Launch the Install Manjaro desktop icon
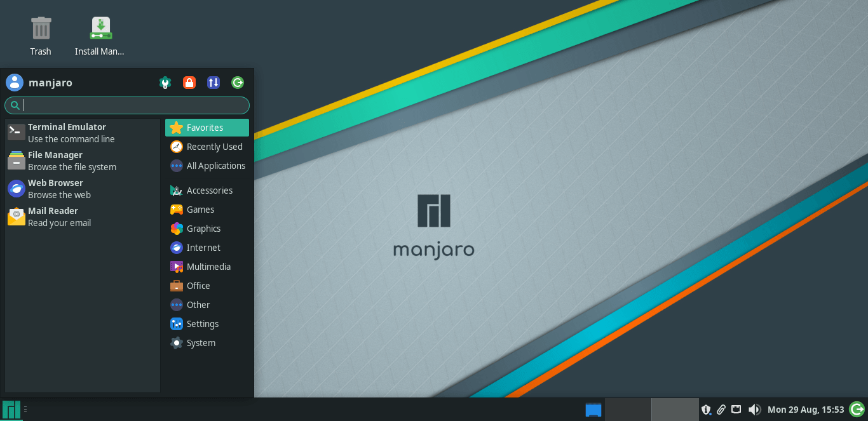This screenshot has width=868, height=421. 100,36
